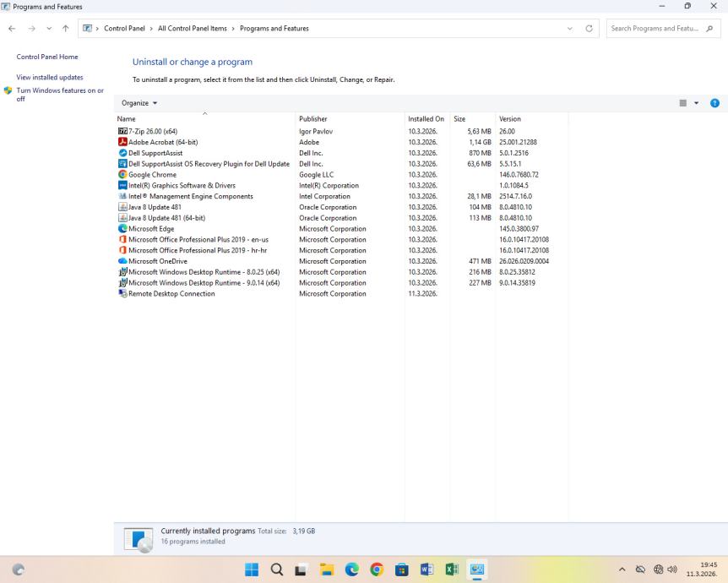Image resolution: width=728 pixels, height=583 pixels.
Task: Select Java 8 Update 481 row
Action: (341, 207)
